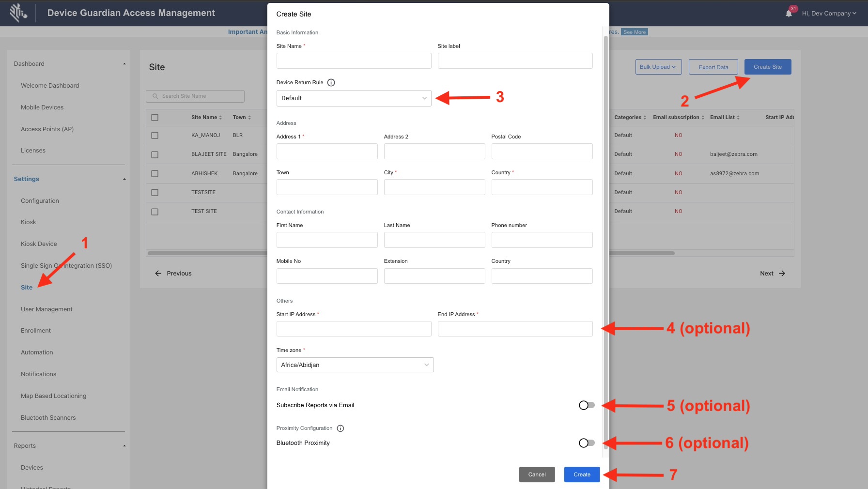Viewport: 868px width, 489px height.
Task: Click the search icon in site search box
Action: (x=155, y=96)
